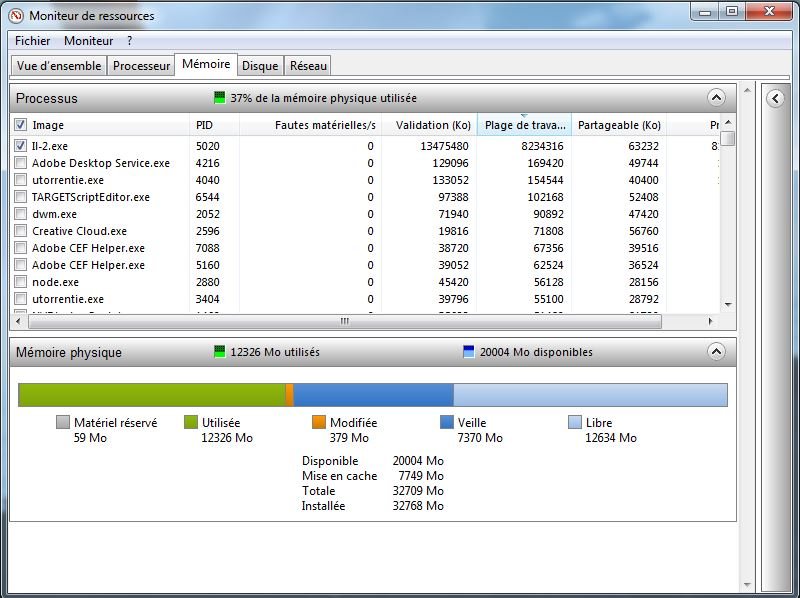Click the Mo utilisés green indicator icon
This screenshot has width=800, height=598.
coord(220,352)
